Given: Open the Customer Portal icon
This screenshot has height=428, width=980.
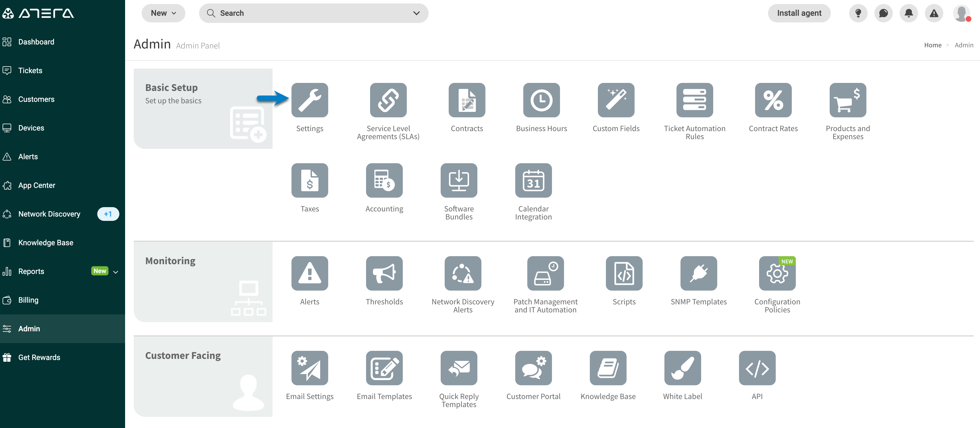Looking at the screenshot, I should click(x=533, y=368).
